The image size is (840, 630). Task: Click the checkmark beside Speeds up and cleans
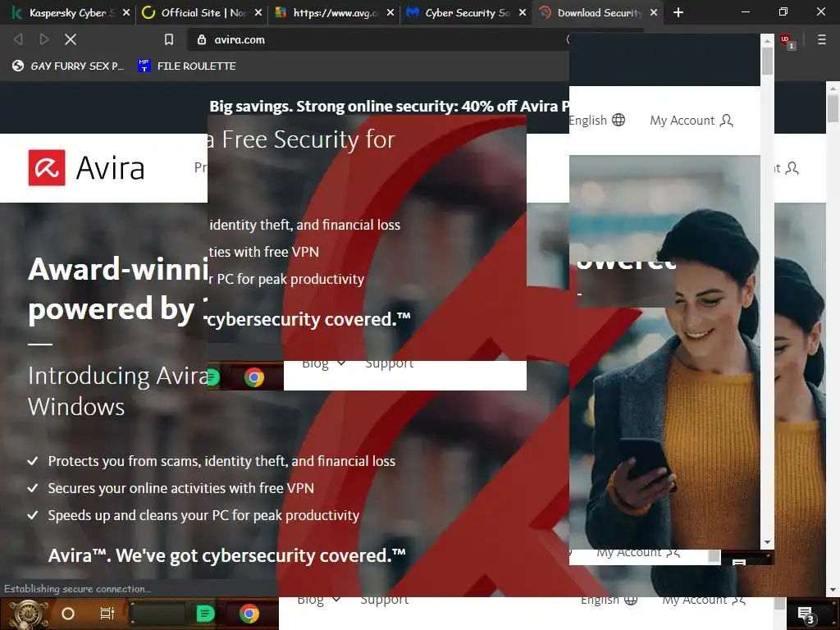point(33,515)
